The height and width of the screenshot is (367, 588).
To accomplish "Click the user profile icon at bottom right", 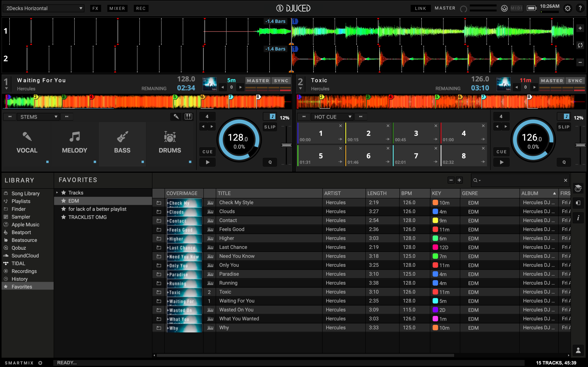I will tap(578, 350).
